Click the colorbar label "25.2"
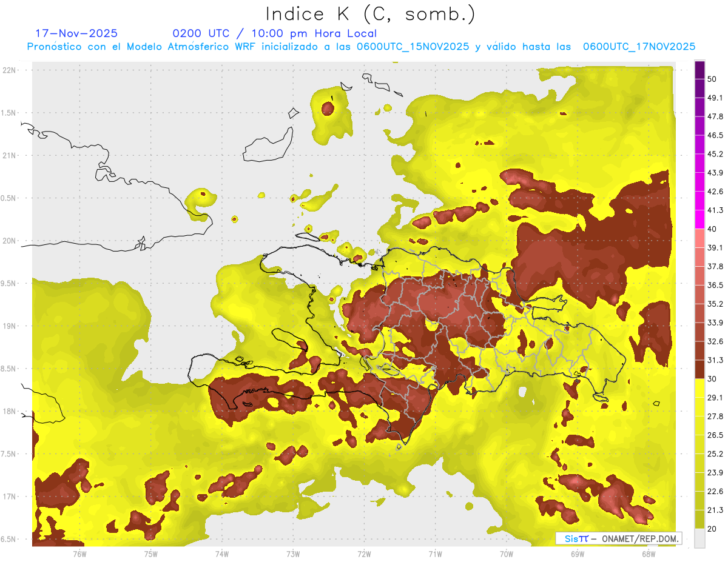The image size is (728, 562). tap(715, 453)
